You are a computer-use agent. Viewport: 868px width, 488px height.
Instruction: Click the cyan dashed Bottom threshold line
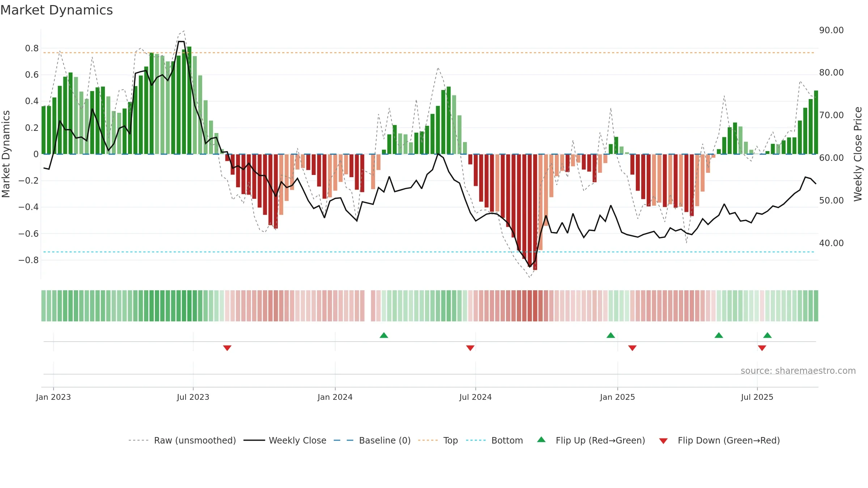pyautogui.click(x=429, y=252)
